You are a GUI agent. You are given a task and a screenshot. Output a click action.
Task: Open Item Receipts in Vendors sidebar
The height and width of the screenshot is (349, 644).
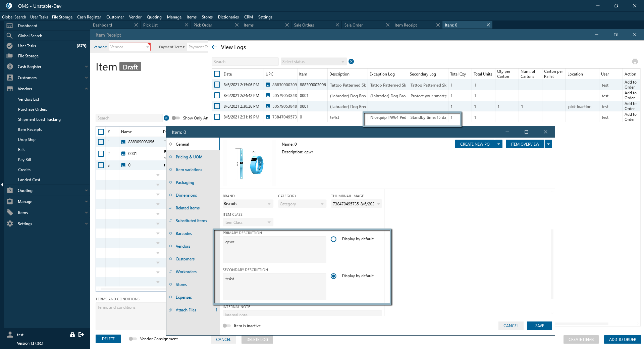[30, 130]
